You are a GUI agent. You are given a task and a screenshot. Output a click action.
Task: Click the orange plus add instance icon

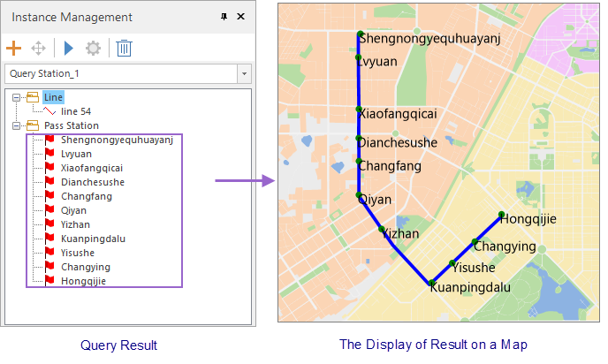[x=13, y=48]
